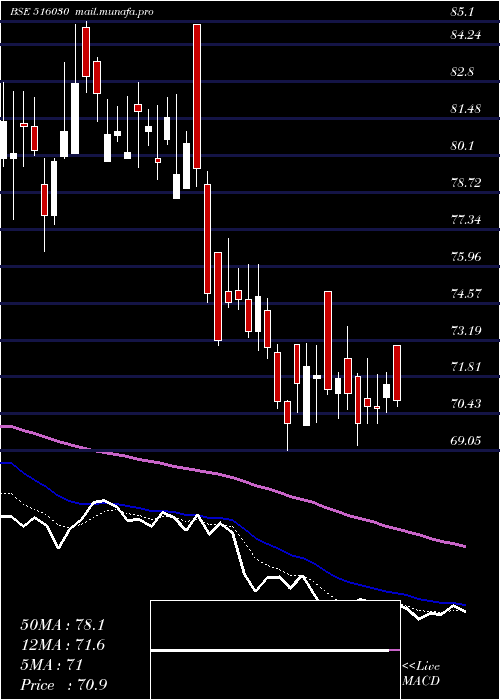The width and height of the screenshot is (500, 700).
Task: Click the 75.96 axis label
Action: pyautogui.click(x=466, y=257)
